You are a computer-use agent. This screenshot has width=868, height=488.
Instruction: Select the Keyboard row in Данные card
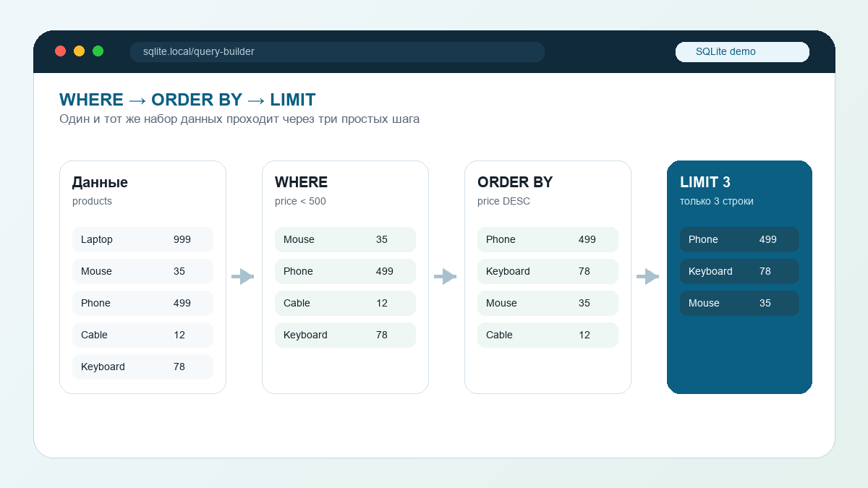[142, 367]
